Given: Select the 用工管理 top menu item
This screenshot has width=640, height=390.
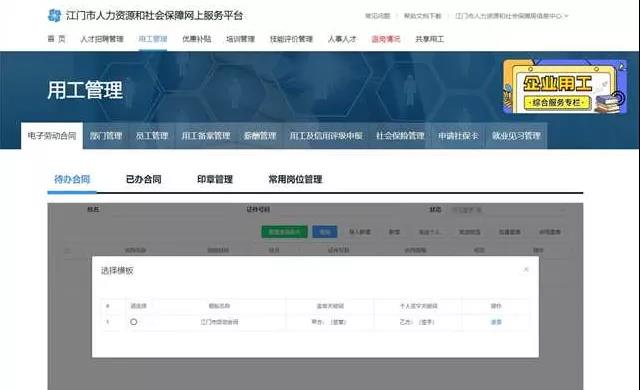Looking at the screenshot, I should click(153, 39).
